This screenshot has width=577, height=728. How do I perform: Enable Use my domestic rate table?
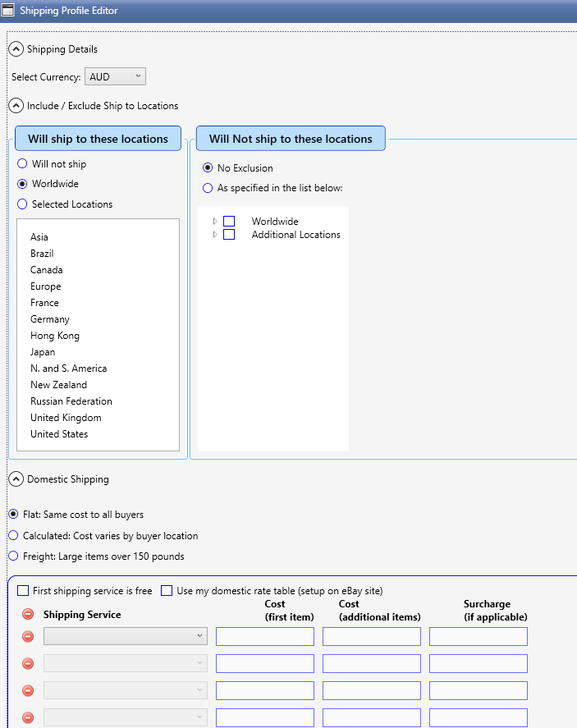point(167,591)
